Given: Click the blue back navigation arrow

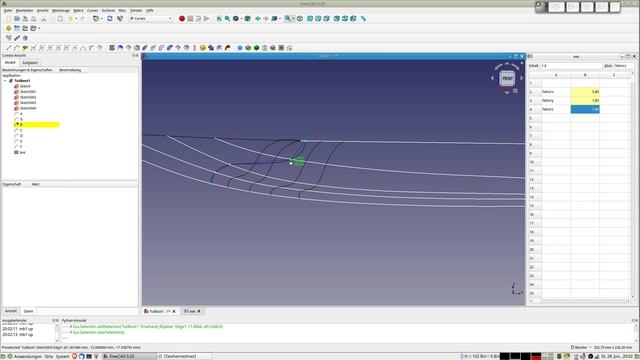Looking at the screenshot, I should (x=258, y=18).
